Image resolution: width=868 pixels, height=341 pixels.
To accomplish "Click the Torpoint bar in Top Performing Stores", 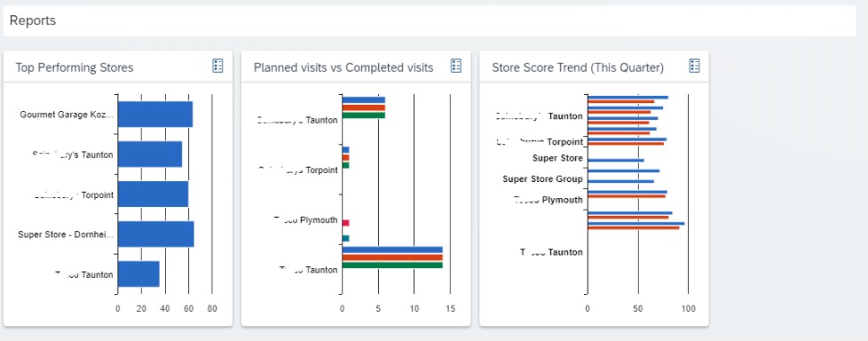I will click(153, 194).
